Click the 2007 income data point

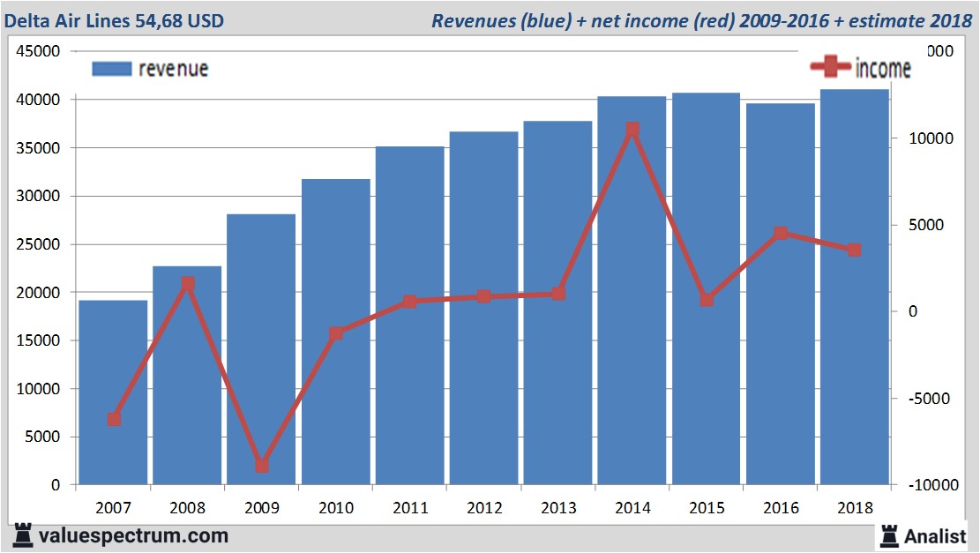coord(114,419)
